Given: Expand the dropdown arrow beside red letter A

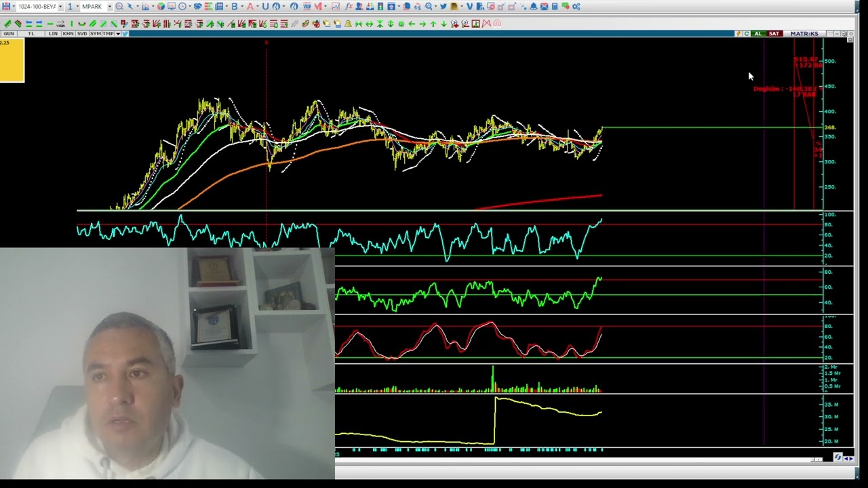Looking at the screenshot, I should click(x=258, y=7).
